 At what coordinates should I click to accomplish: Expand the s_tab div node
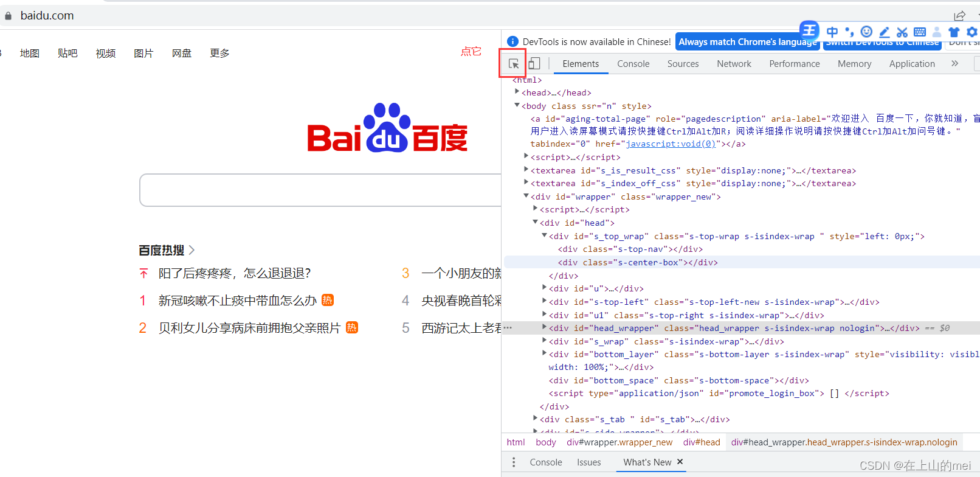536,419
